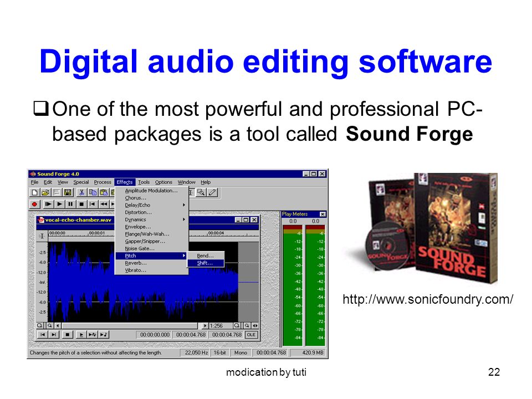Click Go to Start in main transport bar
Image resolution: width=532 pixels, height=399 pixels.
[93, 204]
